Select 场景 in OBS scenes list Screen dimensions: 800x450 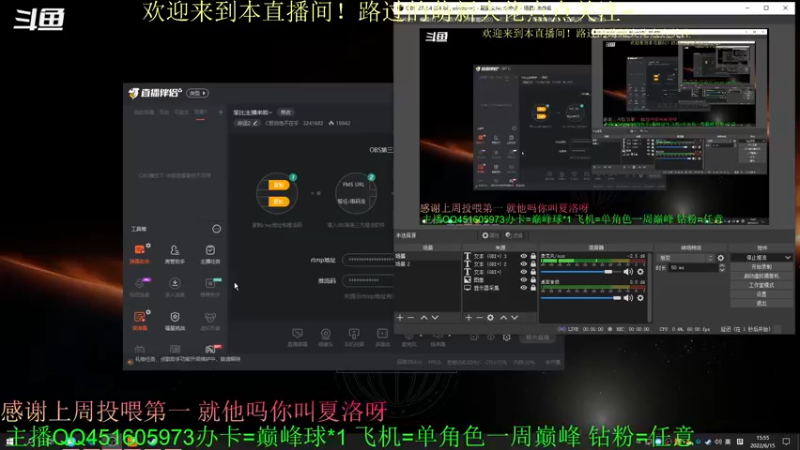click(x=428, y=256)
